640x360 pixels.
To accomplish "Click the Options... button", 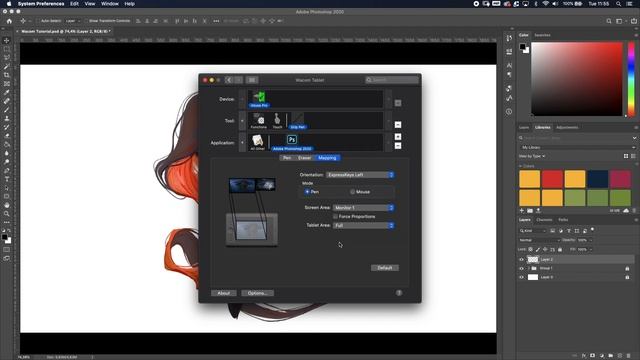I will coord(258,293).
